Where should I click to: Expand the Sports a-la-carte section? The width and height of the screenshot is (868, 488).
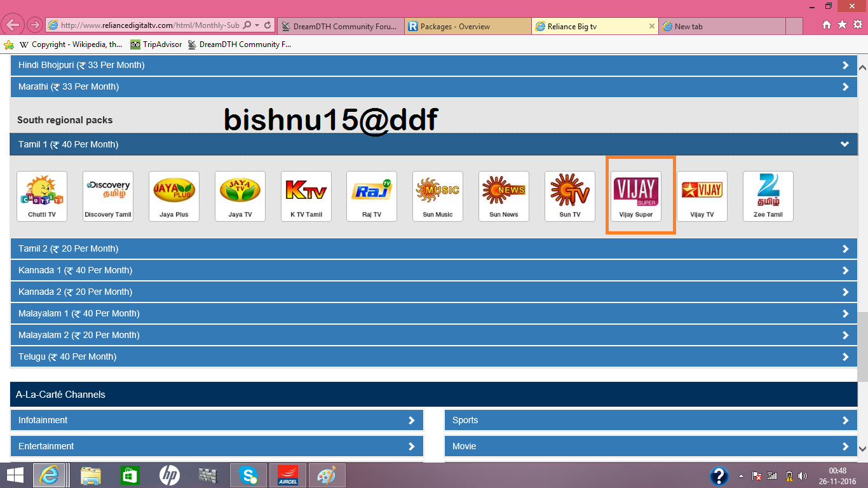pos(651,420)
